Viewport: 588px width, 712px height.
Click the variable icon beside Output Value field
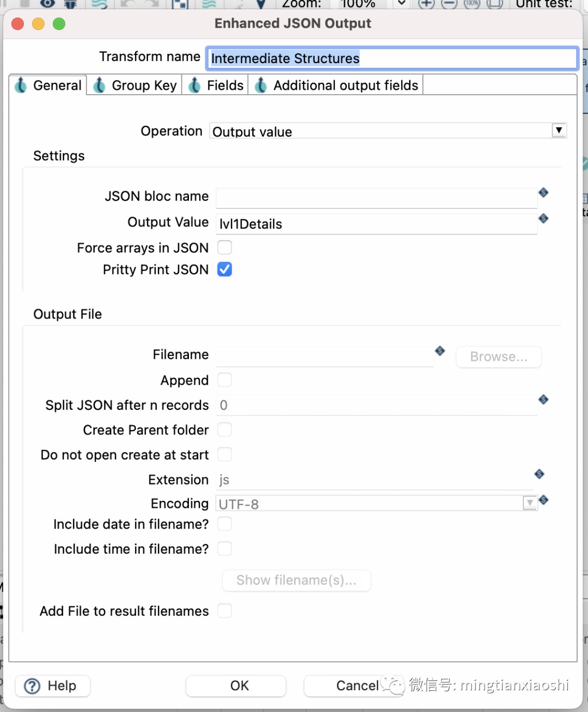tap(543, 218)
